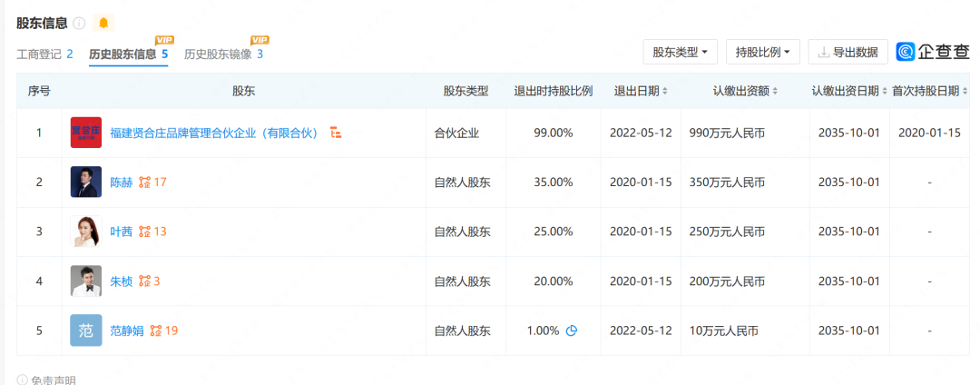980x385 pixels.
Task: Click relation icon next to 朱桢
Action: tap(144, 281)
